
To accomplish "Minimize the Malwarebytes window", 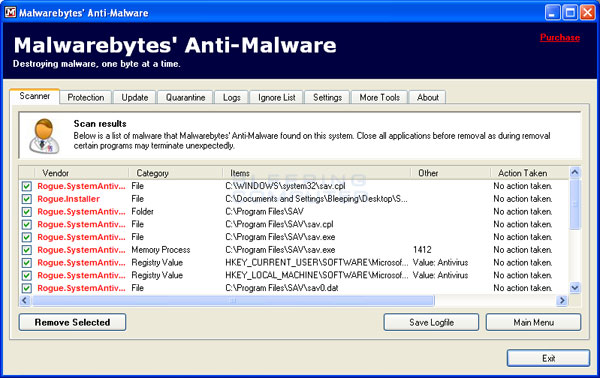I will [552, 13].
